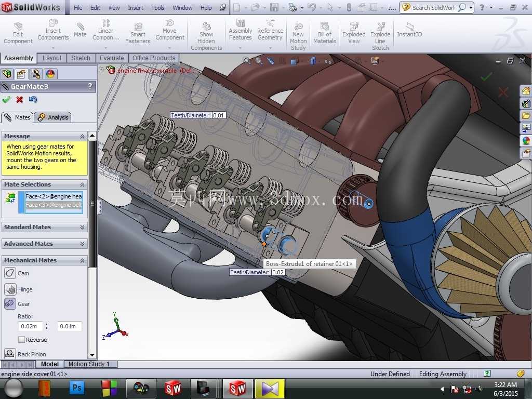Switch to the Analysis tab
This screenshot has height=399, width=532.
tap(54, 117)
